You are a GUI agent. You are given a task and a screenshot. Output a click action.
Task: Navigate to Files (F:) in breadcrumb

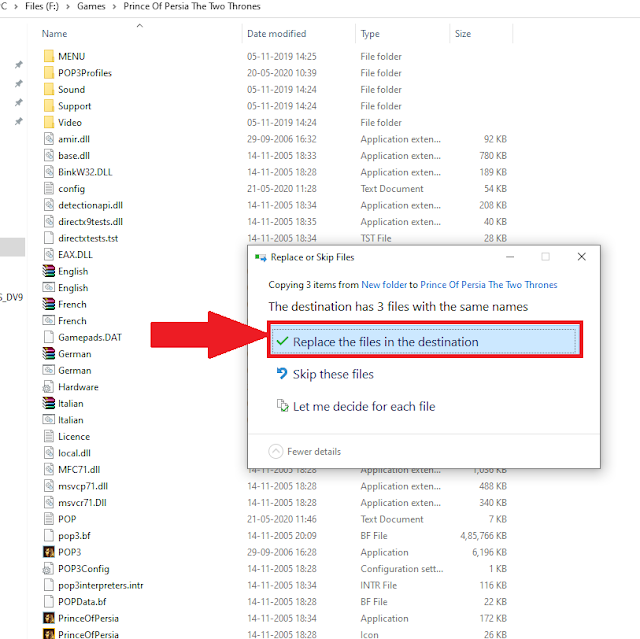tap(42, 7)
